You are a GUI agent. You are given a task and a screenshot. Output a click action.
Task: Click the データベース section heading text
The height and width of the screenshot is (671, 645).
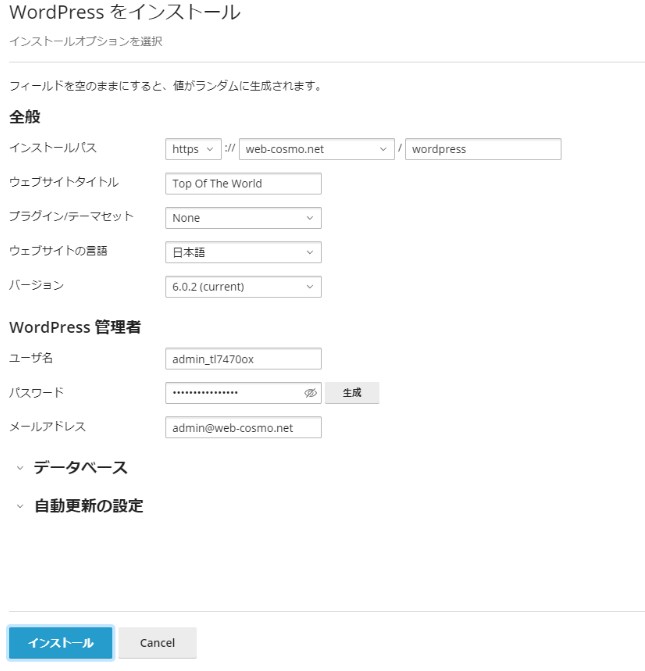[80, 468]
